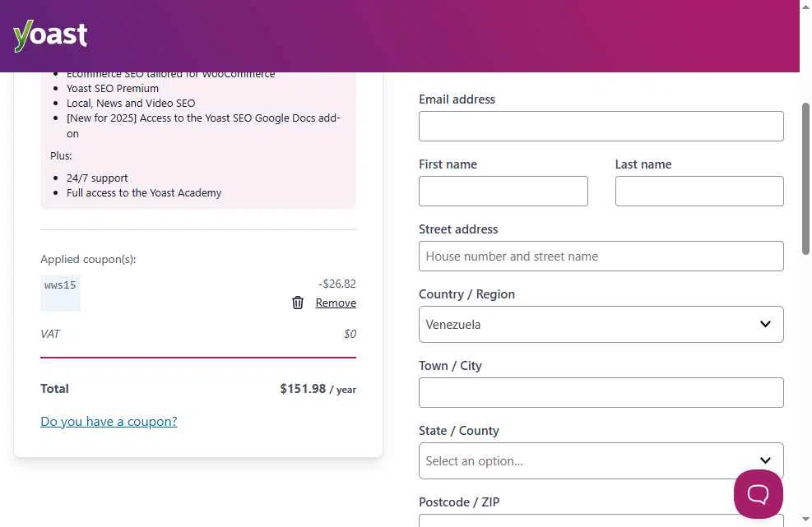Remove the applied wws15 coupon

(336, 303)
